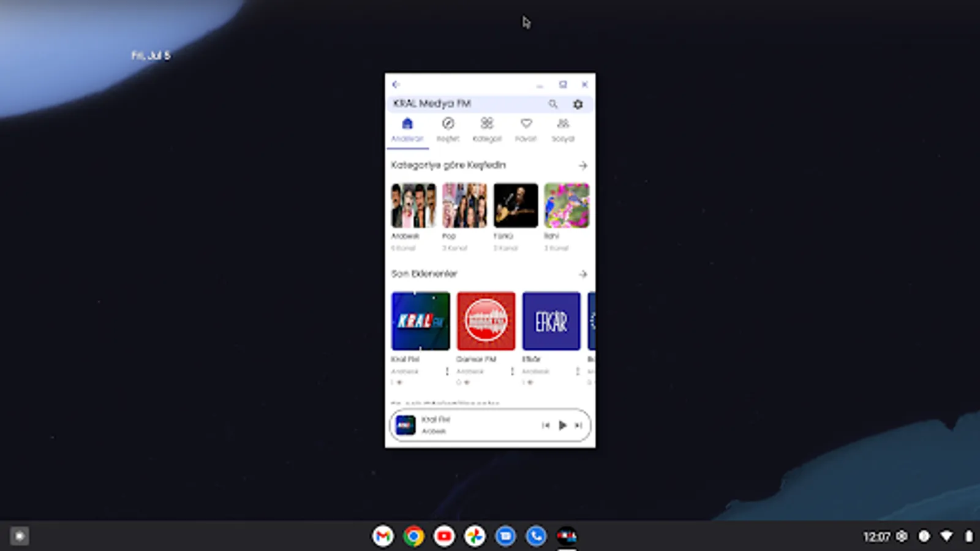Image resolution: width=980 pixels, height=551 pixels.
Task: Play the Kral FM stream
Action: [x=562, y=425]
